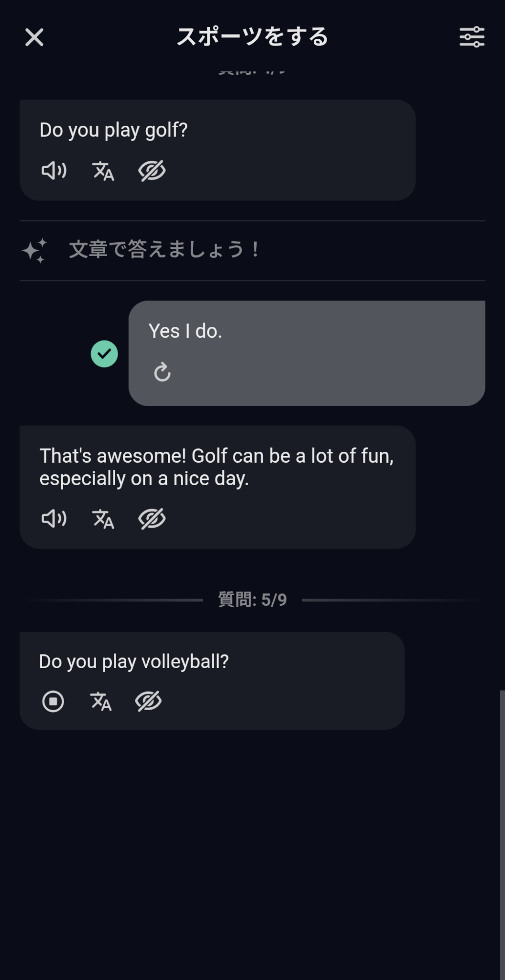Screen dimensions: 505x980
Task: Translate "Do you play volleyball?" question
Action: 101,702
